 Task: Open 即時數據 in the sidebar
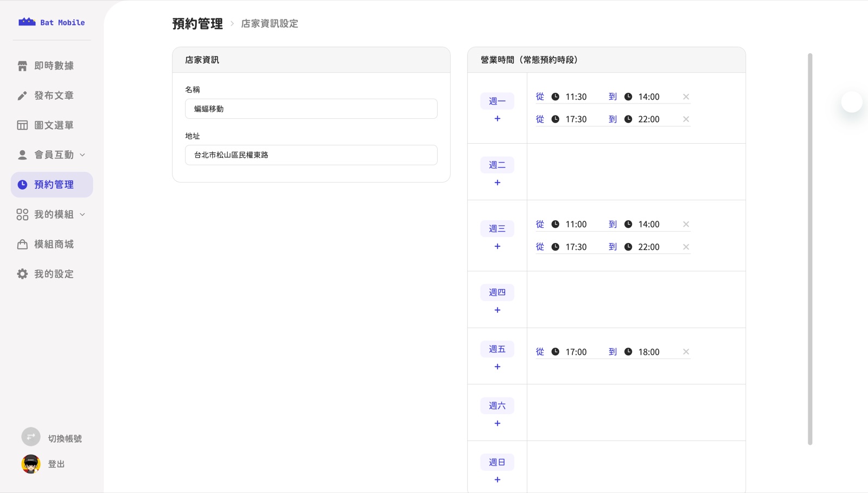(x=52, y=66)
